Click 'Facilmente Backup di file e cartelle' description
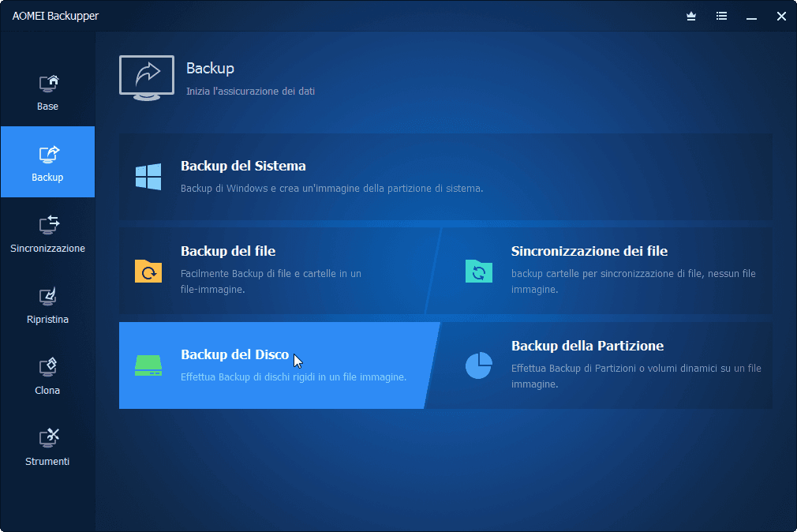Screen dimensions: 797x532 (271, 281)
